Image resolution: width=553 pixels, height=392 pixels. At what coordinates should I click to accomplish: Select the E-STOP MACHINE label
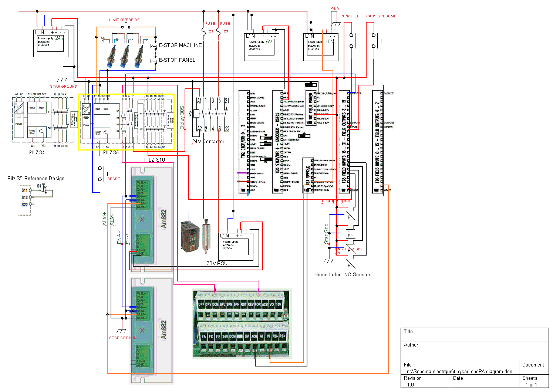180,45
